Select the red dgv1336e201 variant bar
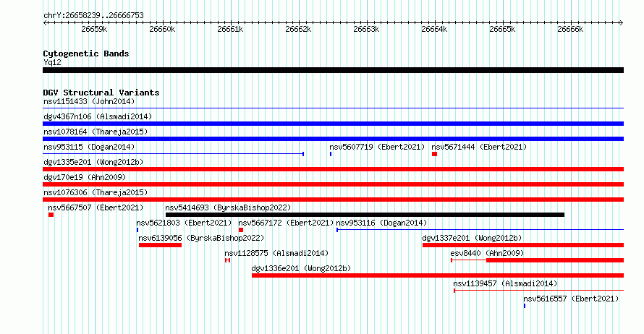The width and height of the screenshot is (644, 334). (438, 275)
